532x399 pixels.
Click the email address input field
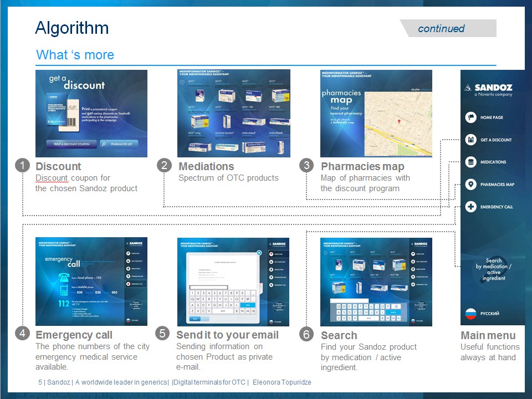click(x=208, y=287)
